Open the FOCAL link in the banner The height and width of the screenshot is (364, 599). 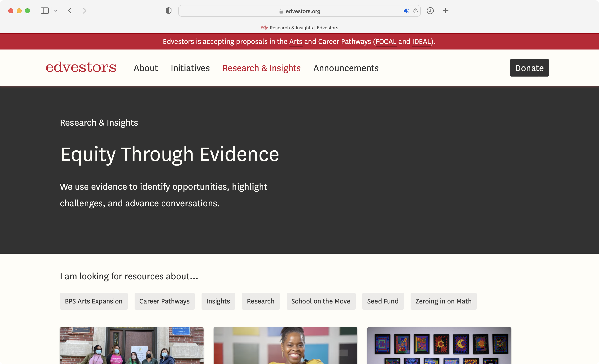(386, 42)
